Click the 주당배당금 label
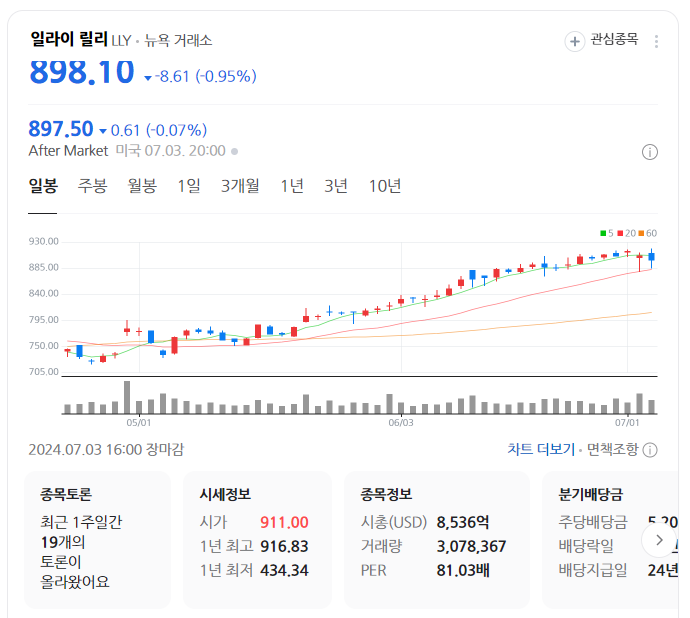 [x=593, y=522]
